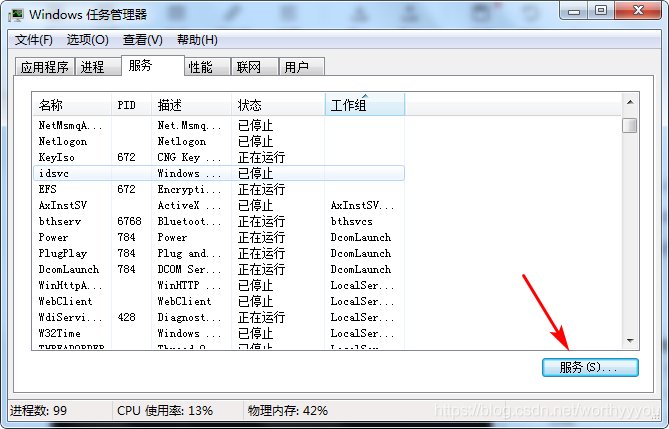Click the Task Manager title bar icon
Viewport: 669px width, 429px height.
(16, 15)
